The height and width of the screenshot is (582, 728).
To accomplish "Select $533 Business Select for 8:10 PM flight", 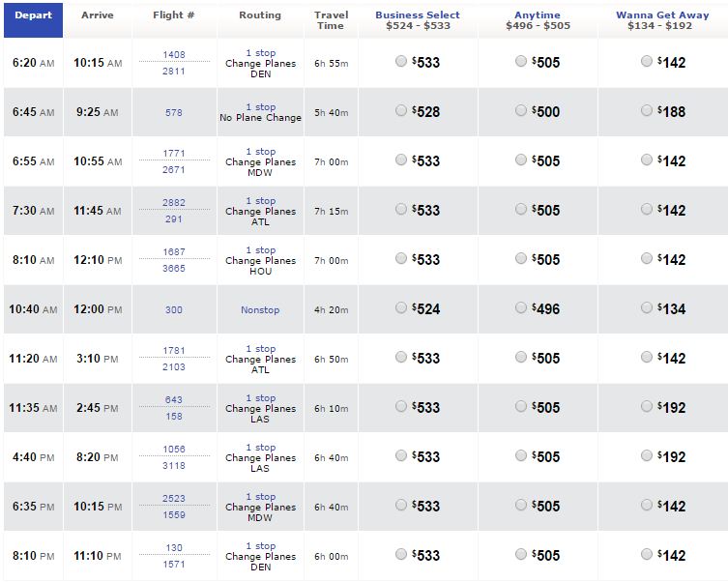I will tap(401, 555).
